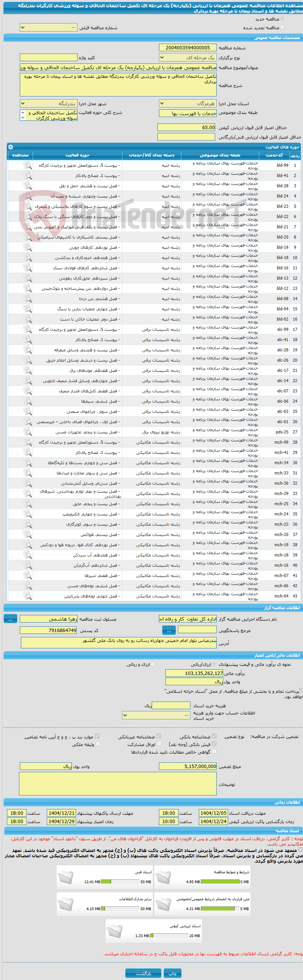The height and width of the screenshot is (980, 303).
Task: Select ارزی/ریالی radio option
Action: 214,664
